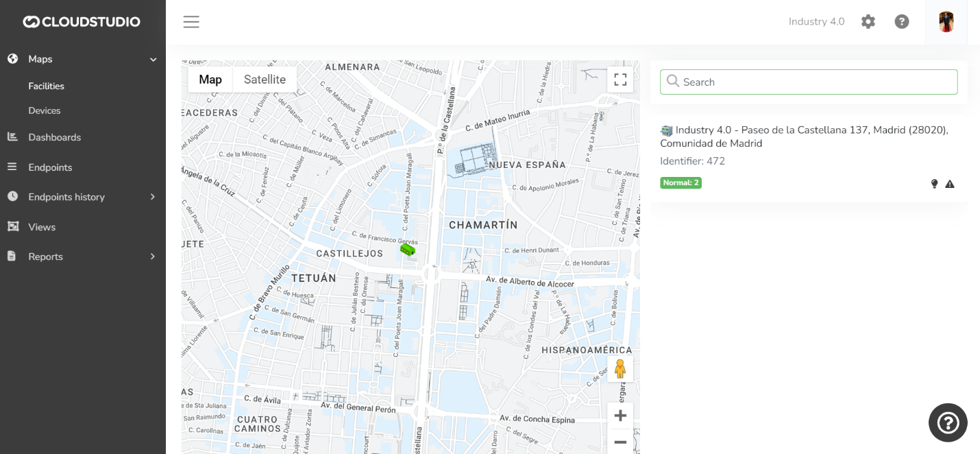Click the facility Search field
This screenshot has width=980, height=454.
point(809,82)
